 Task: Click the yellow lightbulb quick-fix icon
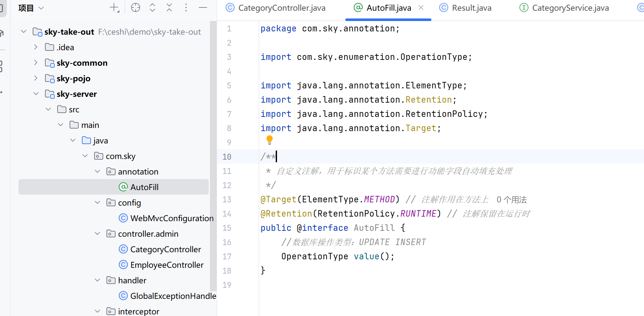(269, 140)
